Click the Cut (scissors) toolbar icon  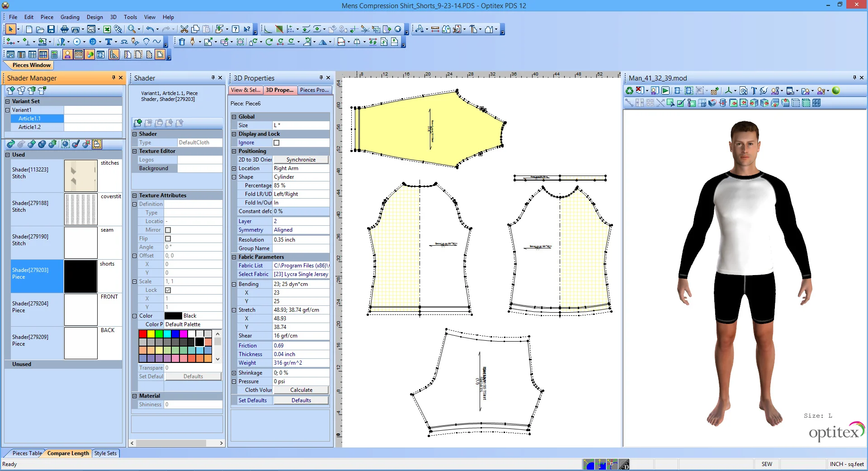tap(184, 29)
